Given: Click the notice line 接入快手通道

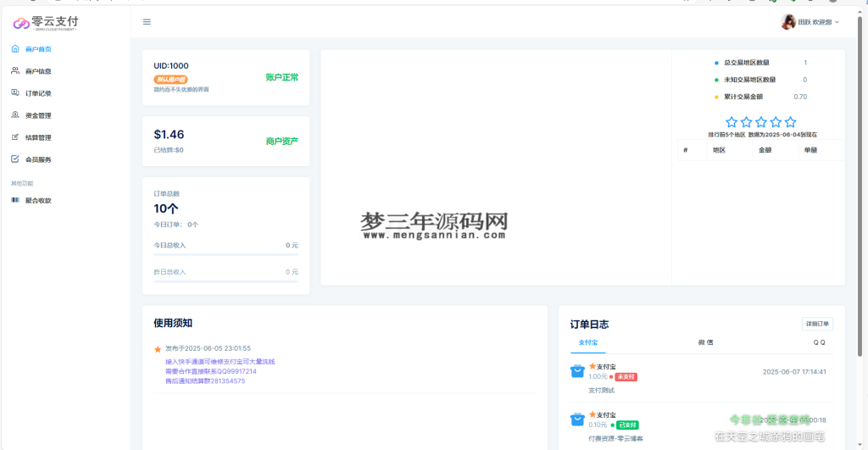Looking at the screenshot, I should (220, 361).
